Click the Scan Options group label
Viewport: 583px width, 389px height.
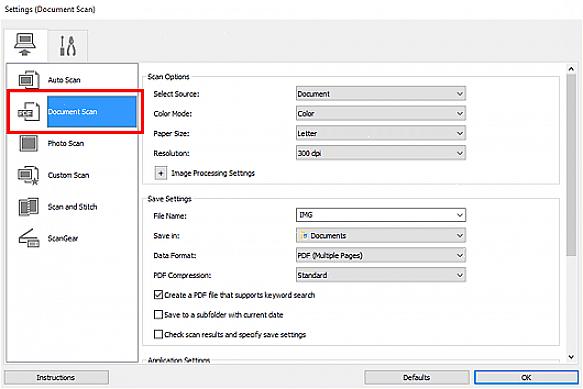(168, 77)
